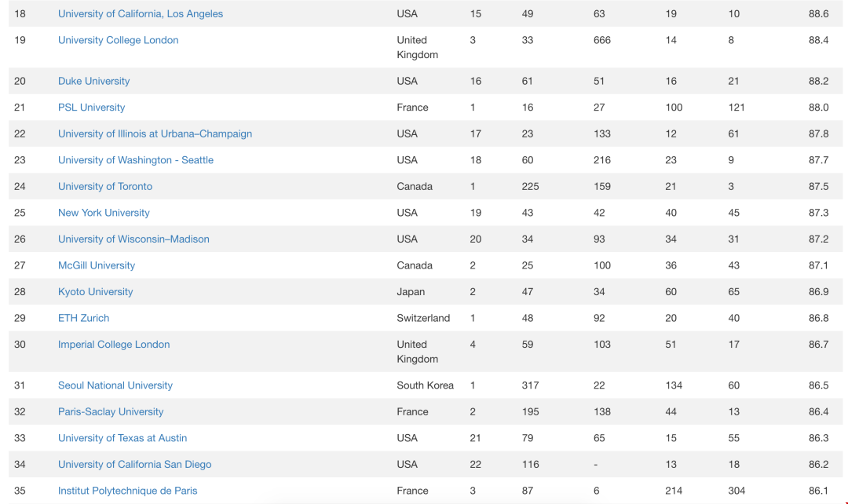
Task: Open McGill University page
Action: pos(97,265)
